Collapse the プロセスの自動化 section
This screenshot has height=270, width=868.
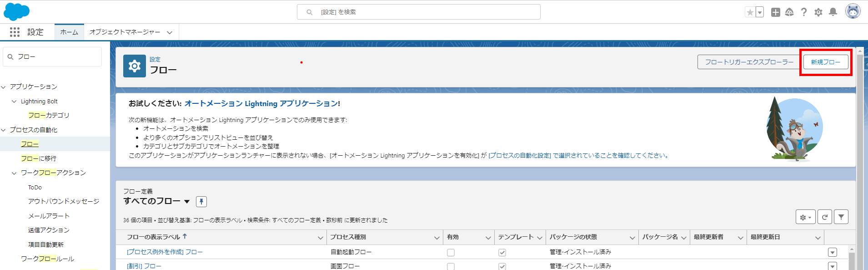tap(4, 130)
